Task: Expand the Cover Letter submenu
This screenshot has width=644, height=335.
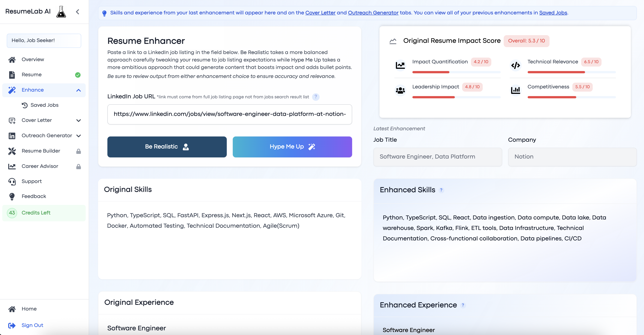Action: coord(79,120)
